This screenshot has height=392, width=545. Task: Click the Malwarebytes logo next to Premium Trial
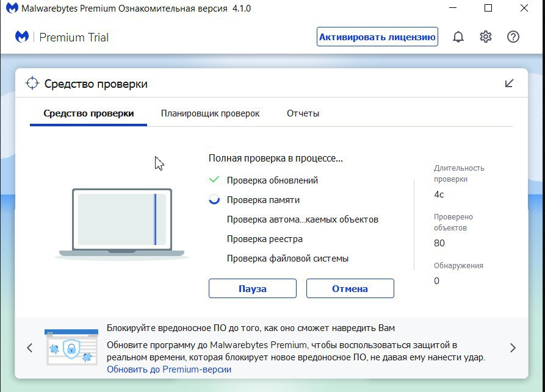(22, 37)
